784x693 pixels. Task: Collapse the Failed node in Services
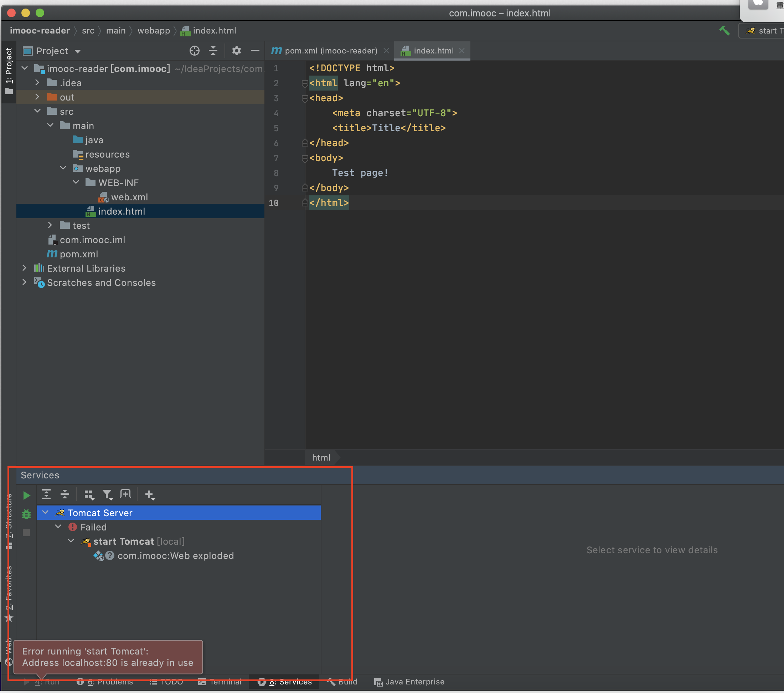(58, 527)
